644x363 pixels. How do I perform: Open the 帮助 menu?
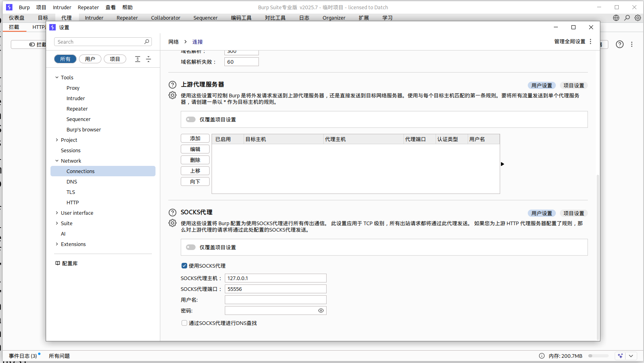[x=127, y=7]
